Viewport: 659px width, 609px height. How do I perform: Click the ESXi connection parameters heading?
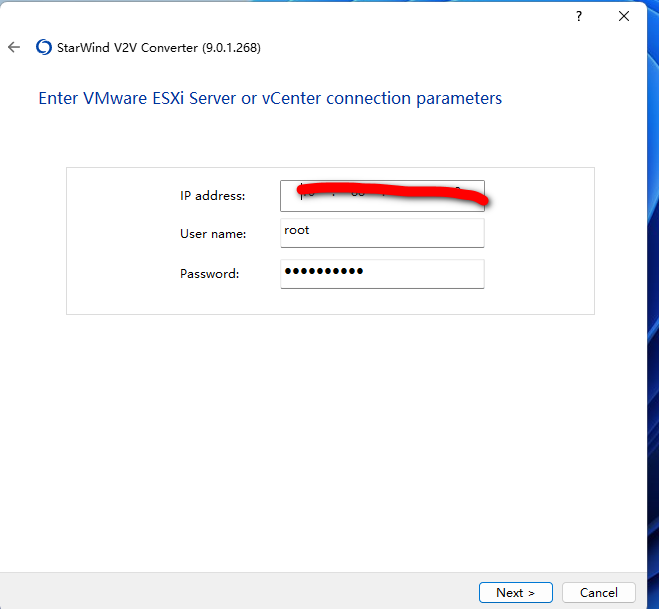pos(270,99)
